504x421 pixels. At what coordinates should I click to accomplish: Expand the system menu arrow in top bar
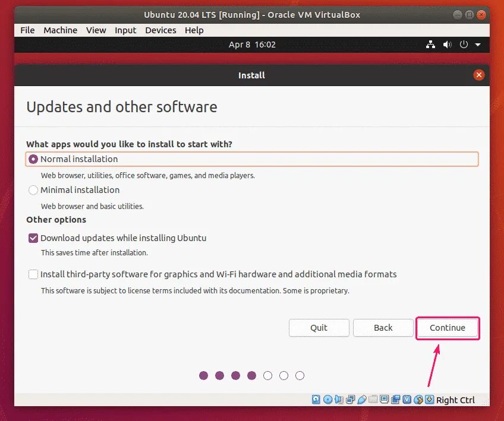click(x=478, y=45)
